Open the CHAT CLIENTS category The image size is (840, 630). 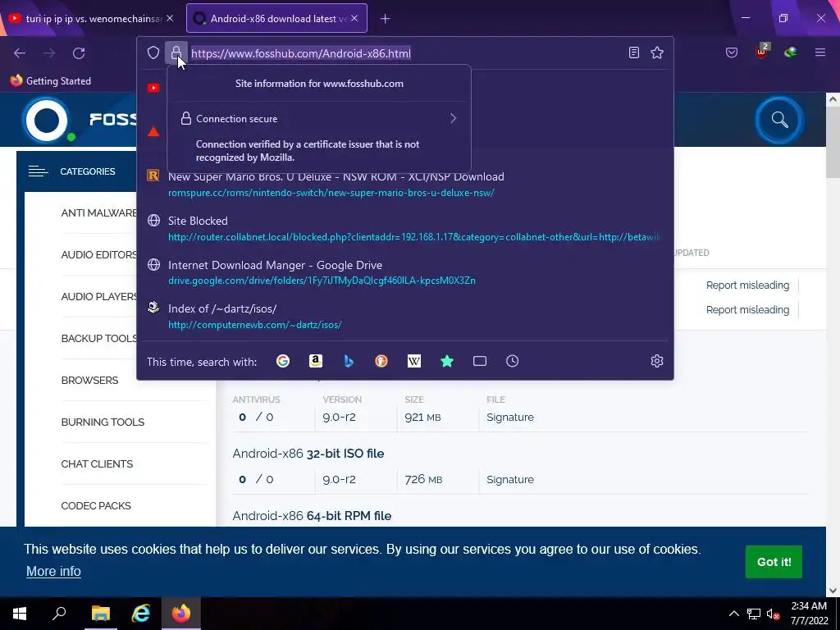point(97,464)
